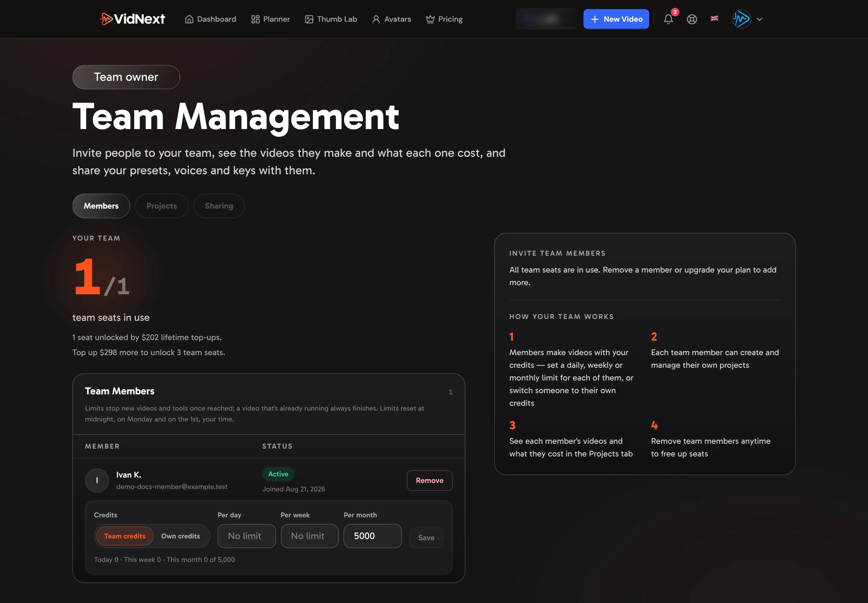
Task: Click the 'team seats in use' label
Action: pos(111,317)
